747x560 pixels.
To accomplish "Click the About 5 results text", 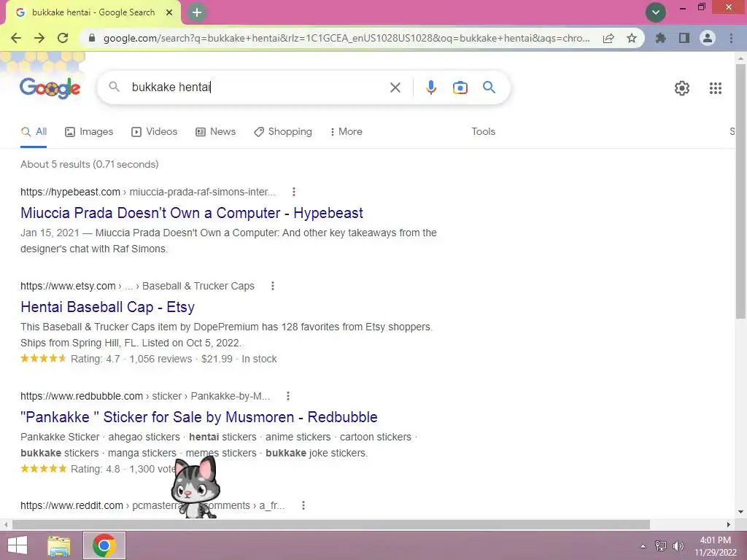I will (90, 164).
